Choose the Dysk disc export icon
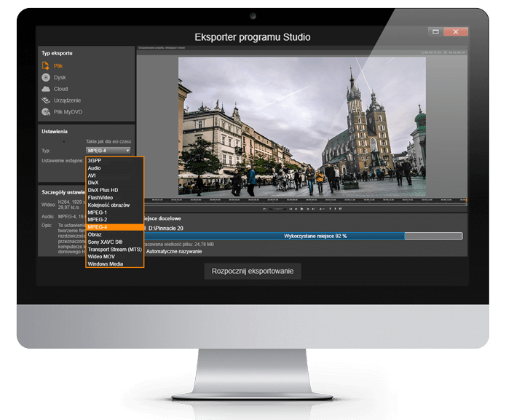Image resolution: width=506 pixels, height=420 pixels. (x=46, y=77)
